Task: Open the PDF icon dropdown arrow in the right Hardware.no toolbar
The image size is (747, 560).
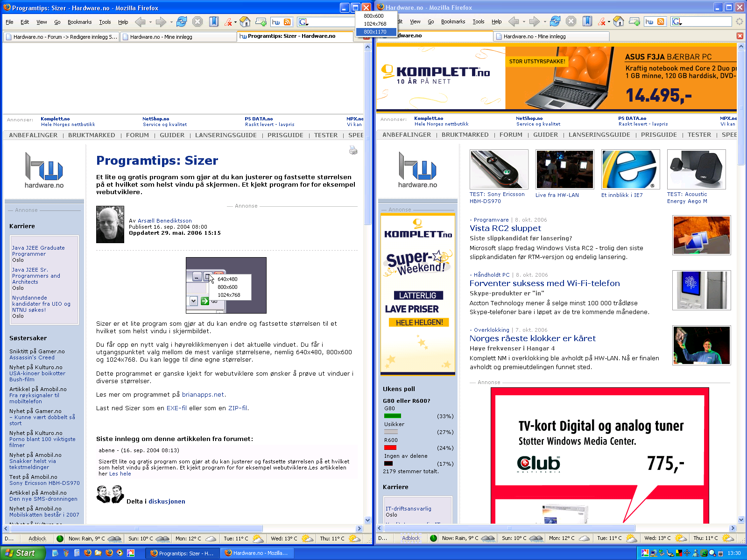Action: coord(609,21)
